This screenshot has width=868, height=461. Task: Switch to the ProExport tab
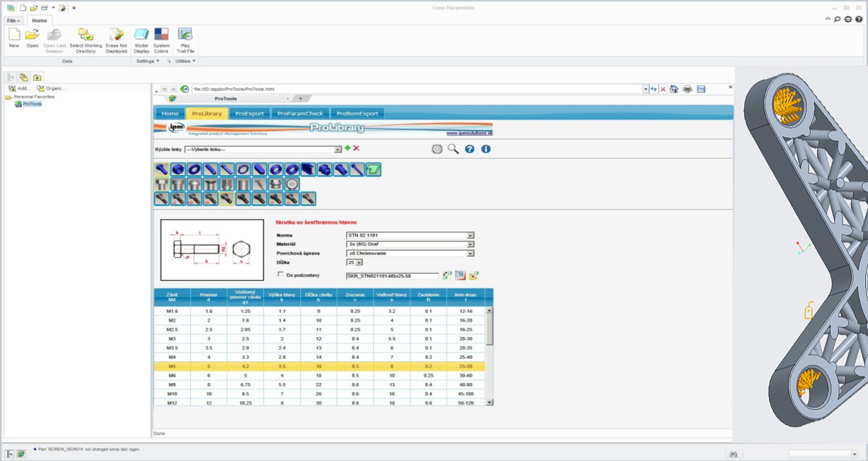click(x=249, y=114)
